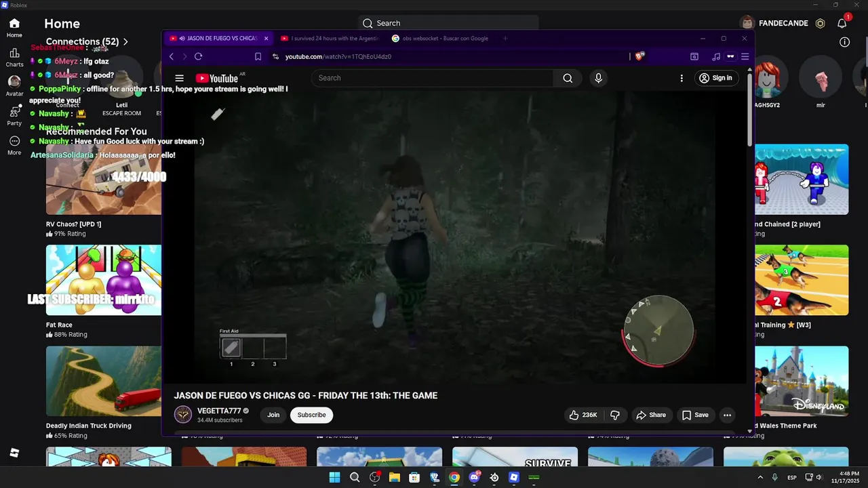Open the More menu in Roblox sidebar
The image size is (868, 488).
[14, 145]
